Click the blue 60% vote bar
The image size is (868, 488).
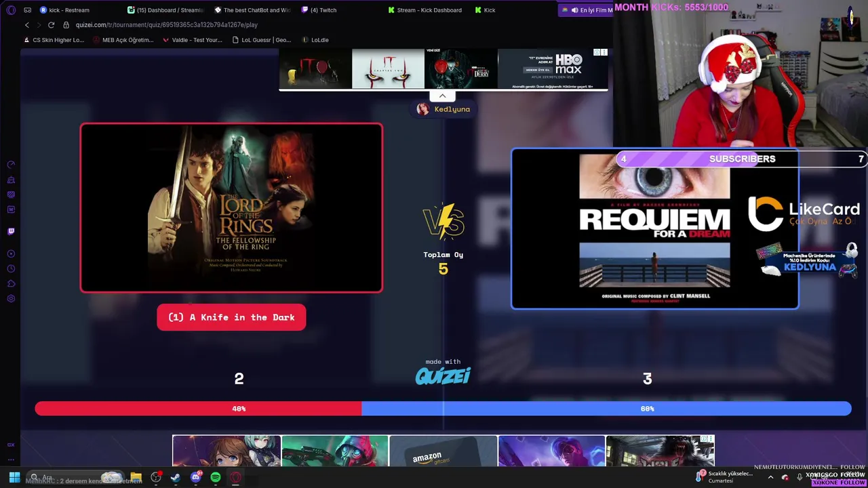coord(606,409)
